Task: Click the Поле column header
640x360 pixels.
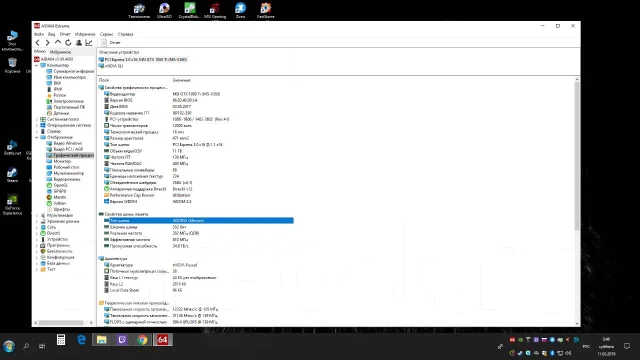Action: [x=104, y=80]
